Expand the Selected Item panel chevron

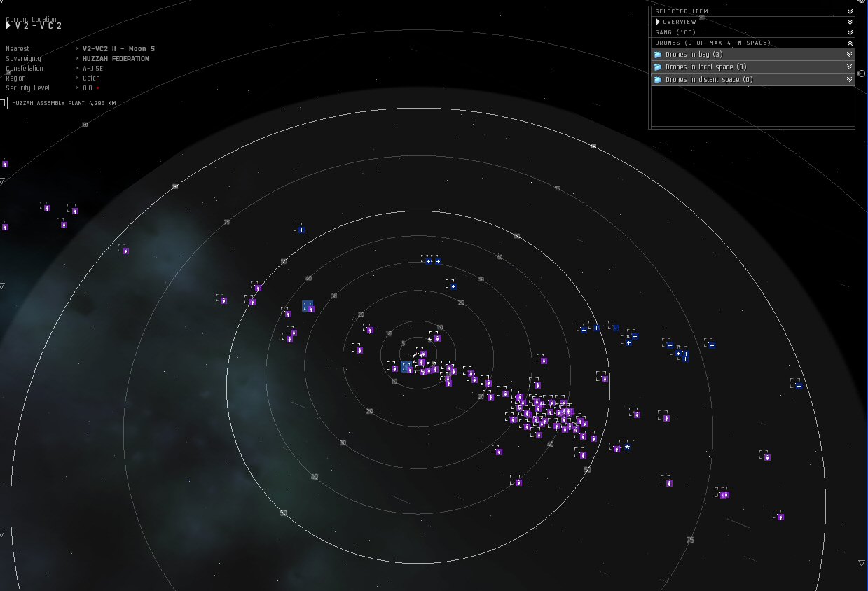pos(850,11)
